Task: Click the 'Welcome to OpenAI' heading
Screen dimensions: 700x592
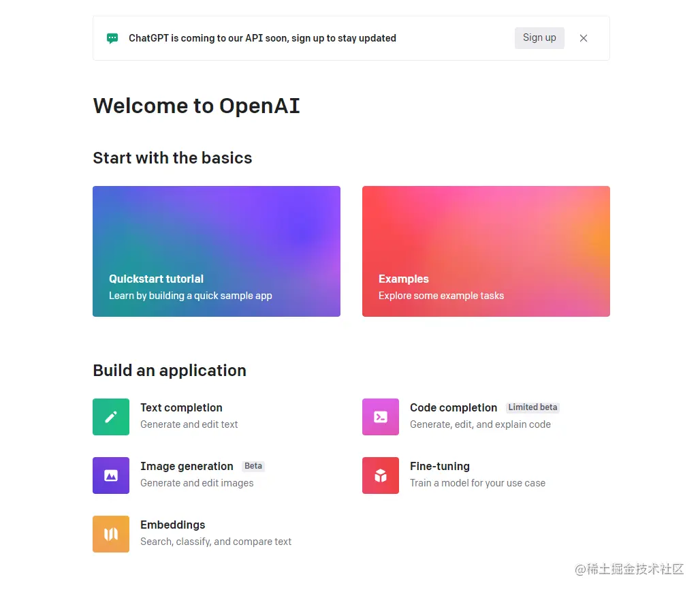Action: [x=196, y=106]
